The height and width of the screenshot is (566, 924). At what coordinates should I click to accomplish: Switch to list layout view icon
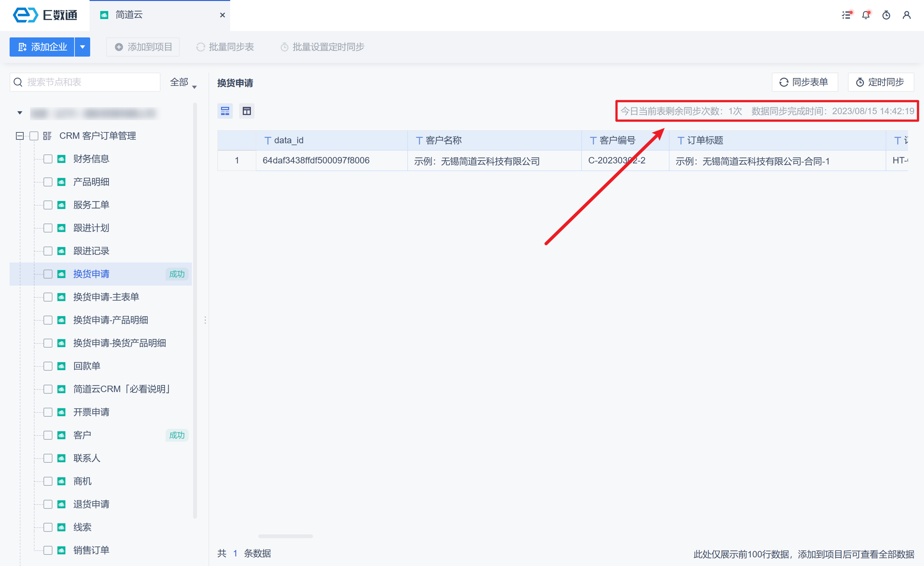tap(225, 111)
